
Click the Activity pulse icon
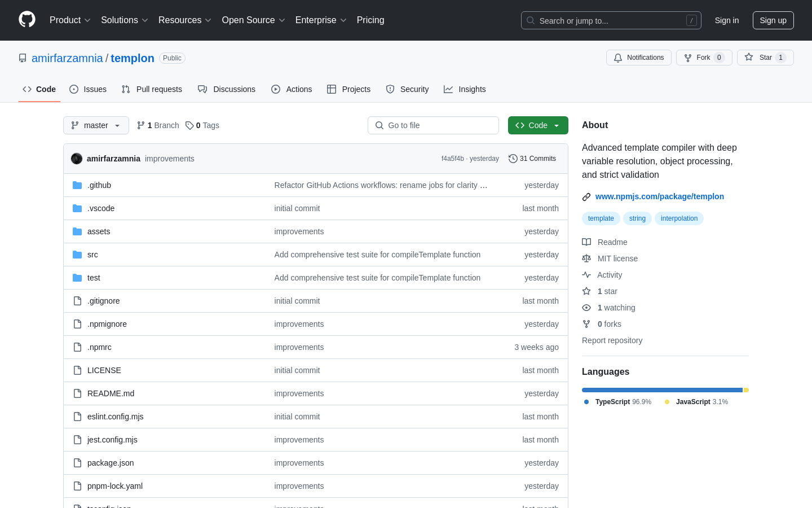[x=586, y=275]
